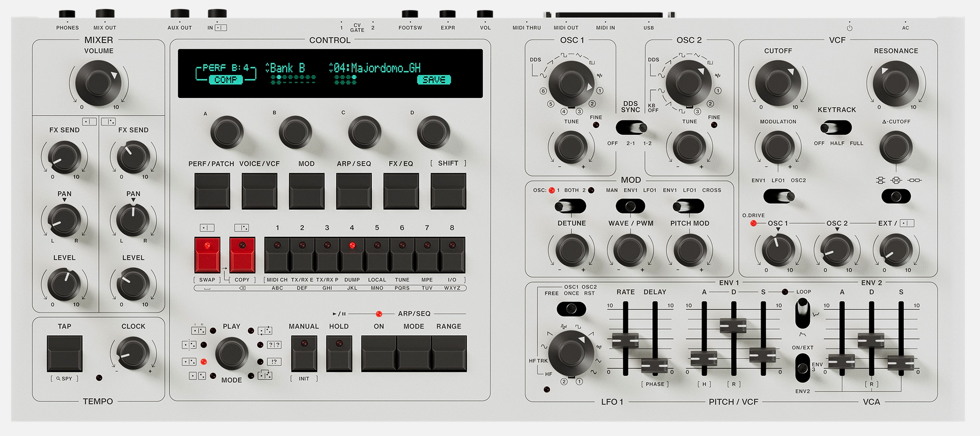Click the OSC 2 waveform selector knob
The width and height of the screenshot is (980, 436).
click(x=688, y=84)
